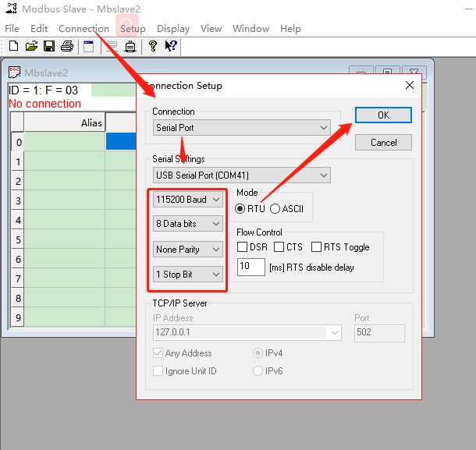Viewport: 476px width, 450px height.
Task: Click the RTS disable delay input field
Action: click(251, 267)
